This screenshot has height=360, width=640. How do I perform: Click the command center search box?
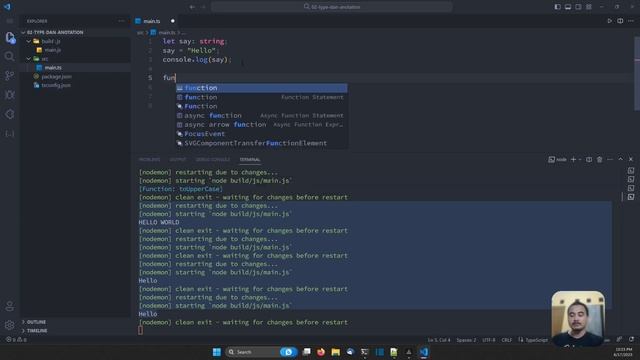[x=331, y=7]
